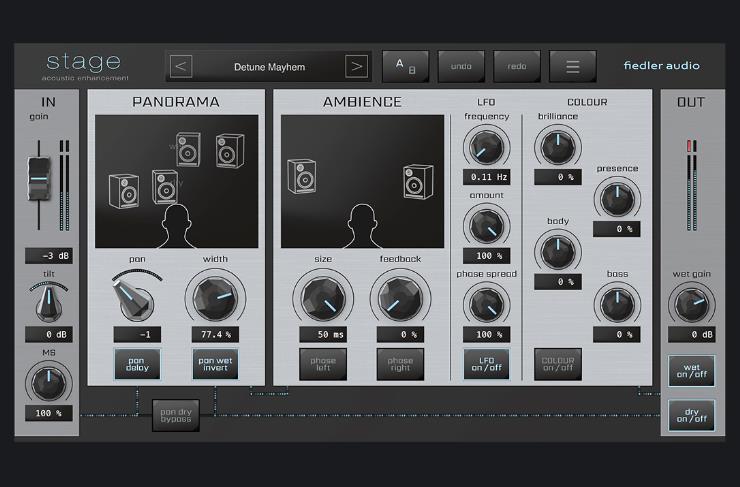
Task: Toggle the LFO on/off button
Action: 487,364
